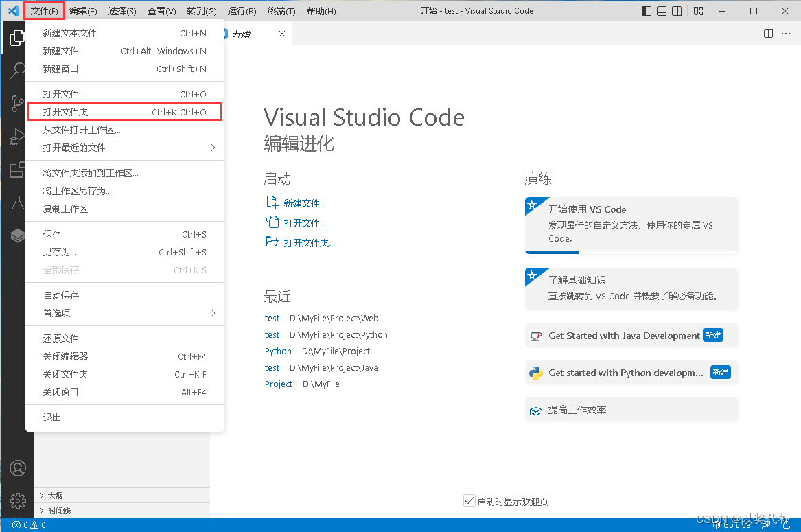801x532 pixels.
Task: Open the Manage gear icon
Action: pos(18,501)
